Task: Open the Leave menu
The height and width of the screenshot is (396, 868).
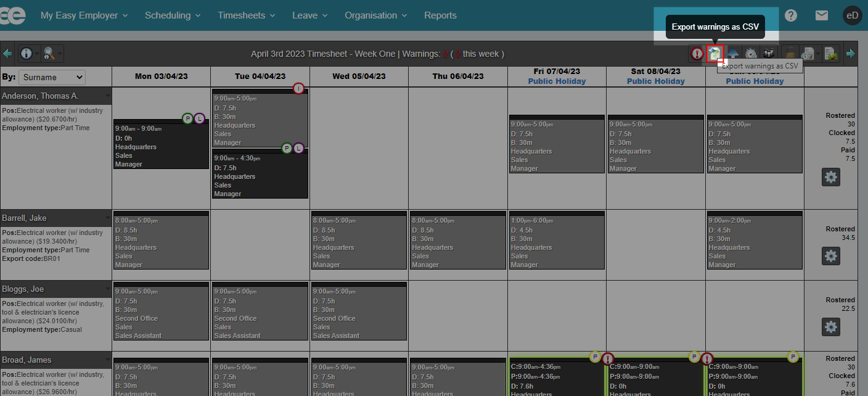Action: [310, 15]
